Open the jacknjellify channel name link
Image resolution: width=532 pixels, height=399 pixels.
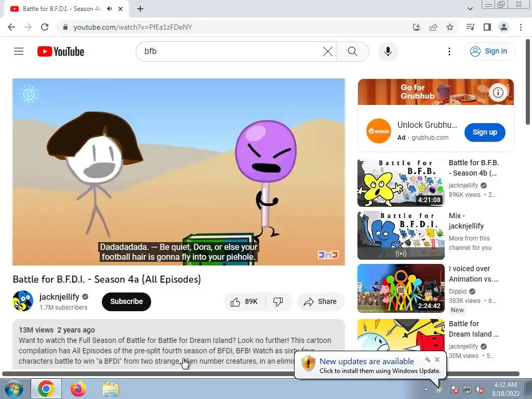click(x=59, y=297)
